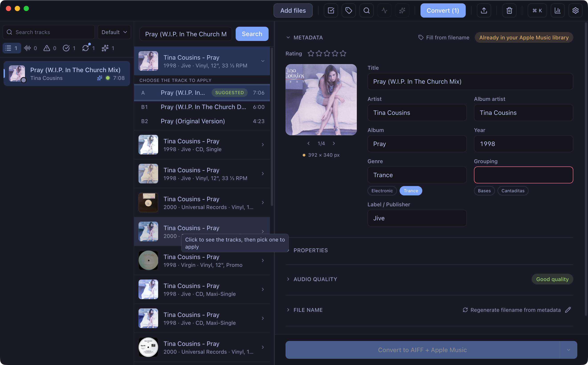
Task: Open the Default sort dropdown
Action: coord(114,32)
